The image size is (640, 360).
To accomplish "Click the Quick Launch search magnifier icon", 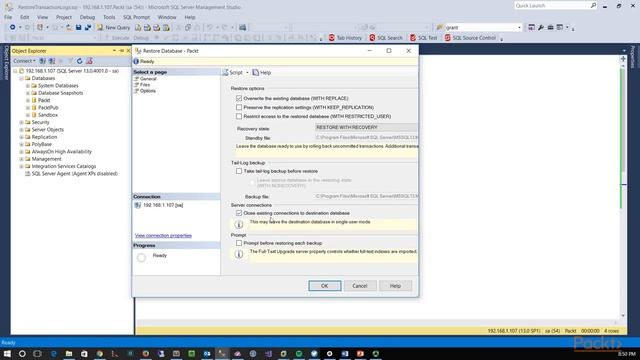I will tap(593, 5).
